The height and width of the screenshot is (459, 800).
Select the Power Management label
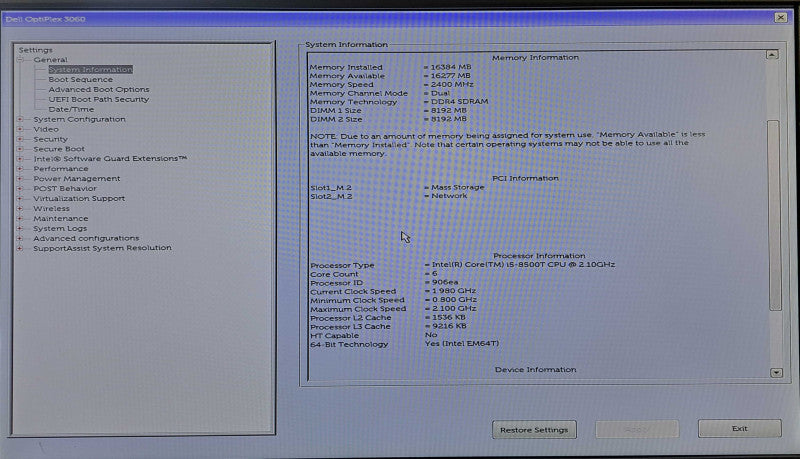click(77, 179)
